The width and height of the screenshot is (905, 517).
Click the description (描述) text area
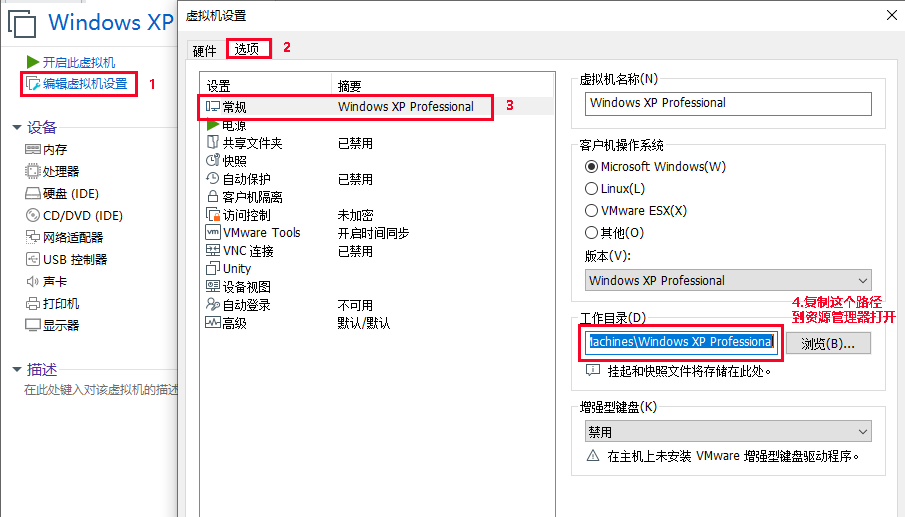(100, 390)
